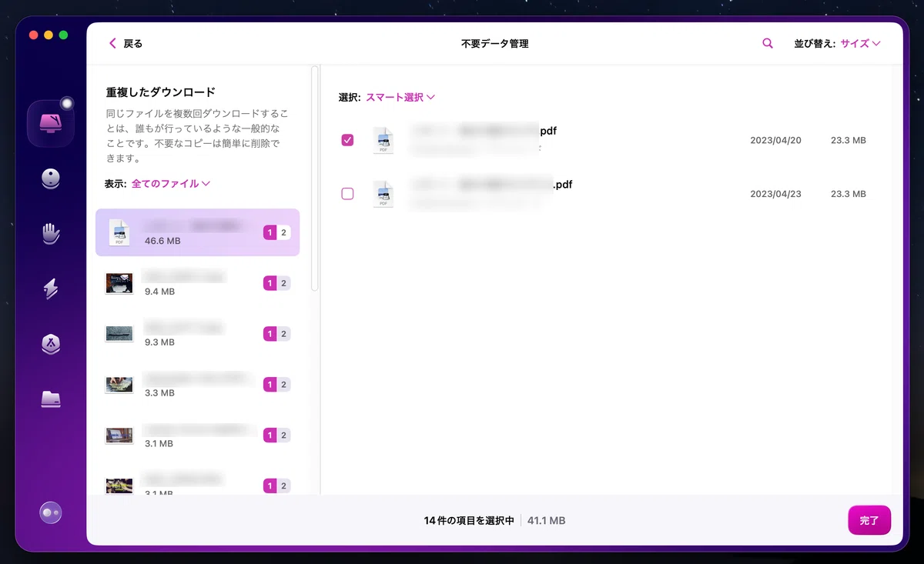Viewport: 924px width, 564px height.
Task: Open the Files folder icon in sidebar
Action: coord(51,399)
